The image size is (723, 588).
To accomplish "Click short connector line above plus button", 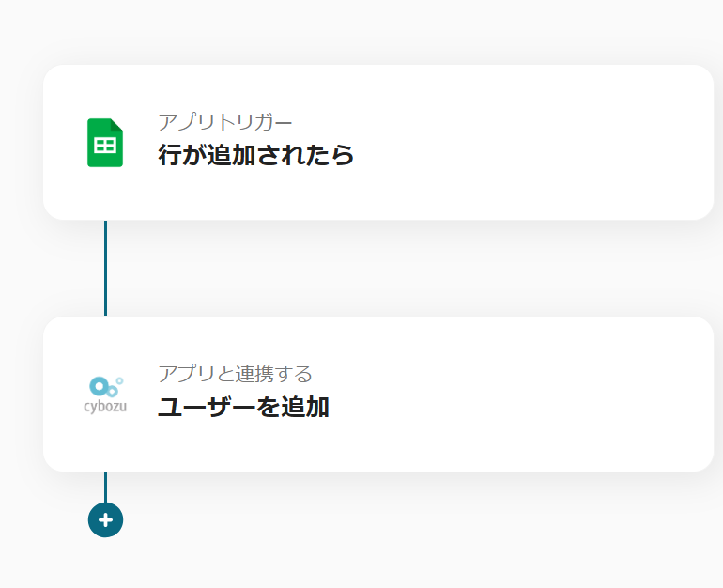I will pos(105,486).
